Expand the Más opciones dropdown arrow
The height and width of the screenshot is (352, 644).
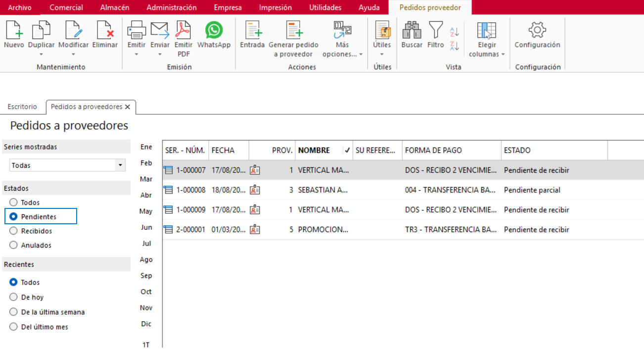point(361,54)
